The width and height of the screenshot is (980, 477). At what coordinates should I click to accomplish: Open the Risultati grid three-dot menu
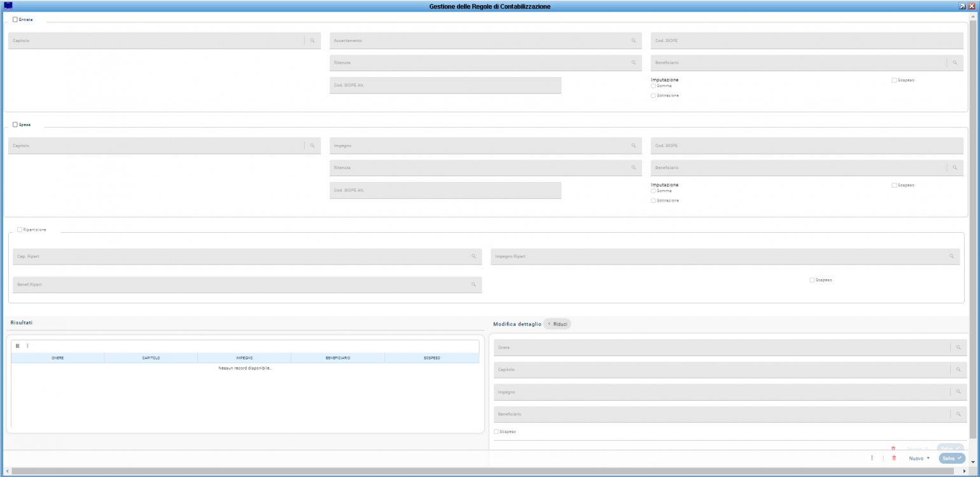click(x=27, y=346)
